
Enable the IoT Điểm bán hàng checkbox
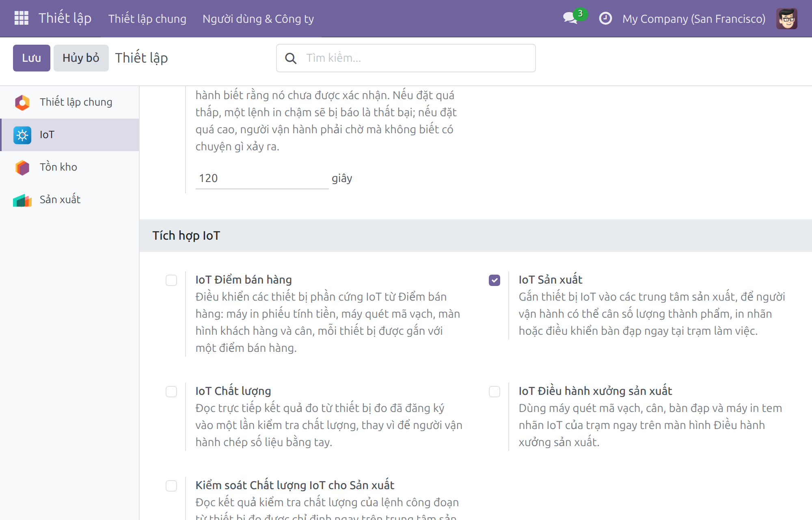[x=171, y=280]
